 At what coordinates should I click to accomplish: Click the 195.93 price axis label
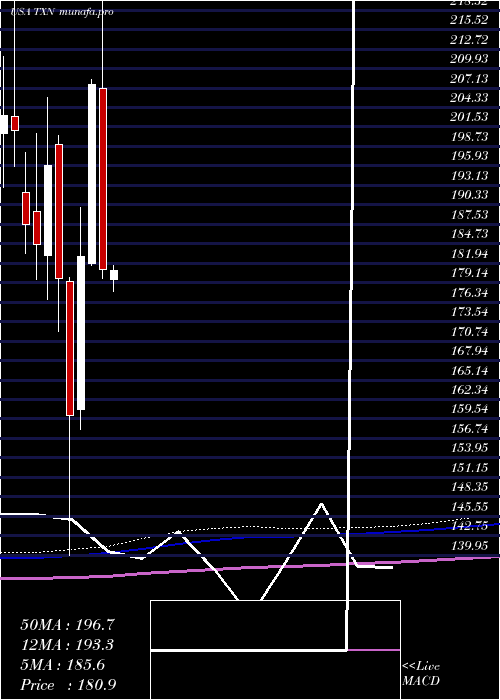(469, 156)
